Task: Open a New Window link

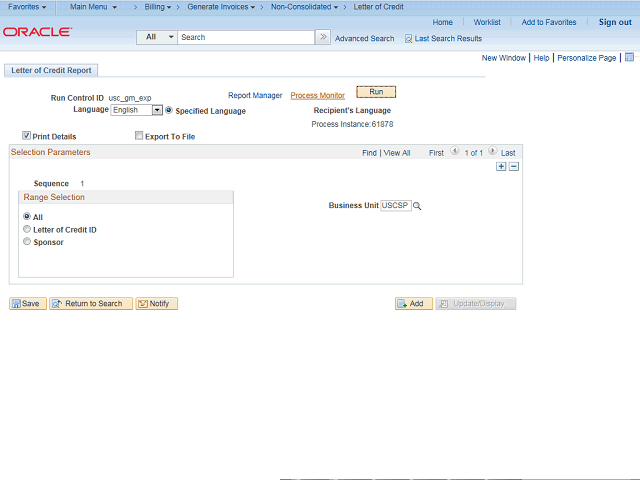Action: (x=504, y=58)
